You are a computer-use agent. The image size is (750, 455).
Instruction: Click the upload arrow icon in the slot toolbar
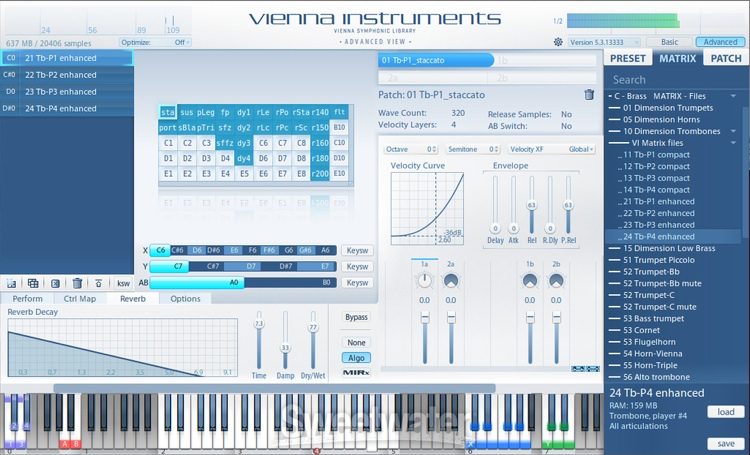click(x=99, y=283)
